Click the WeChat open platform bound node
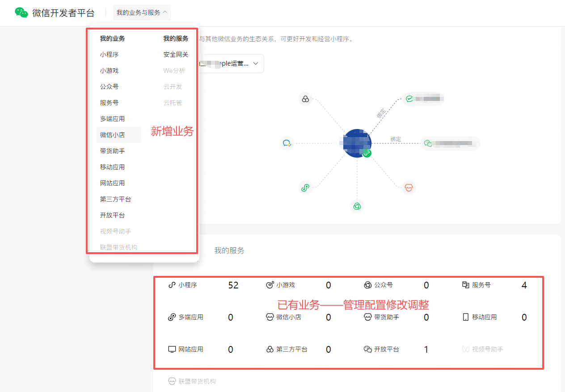565x392 pixels. pos(450,143)
